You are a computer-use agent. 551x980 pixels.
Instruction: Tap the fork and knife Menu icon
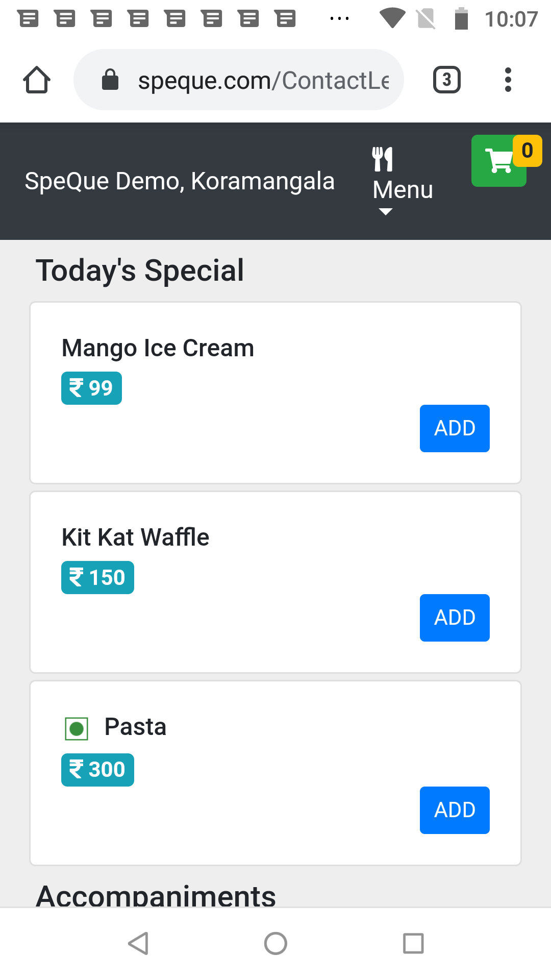coord(383,159)
